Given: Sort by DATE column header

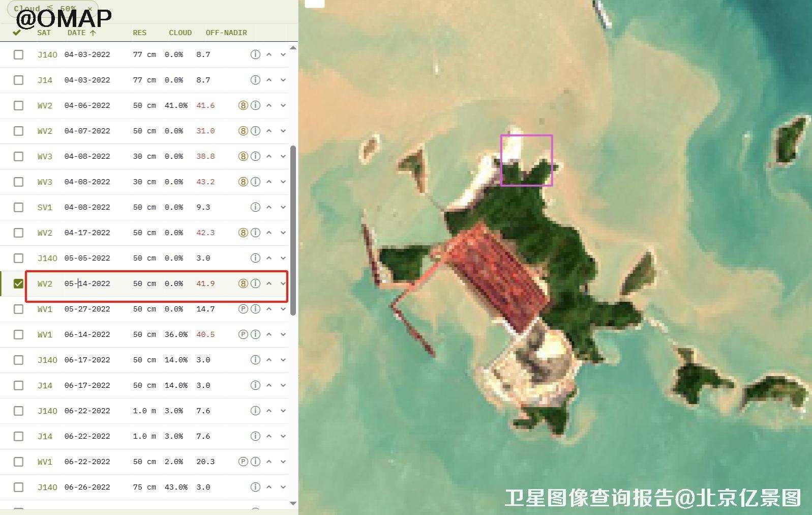Looking at the screenshot, I should pos(81,33).
